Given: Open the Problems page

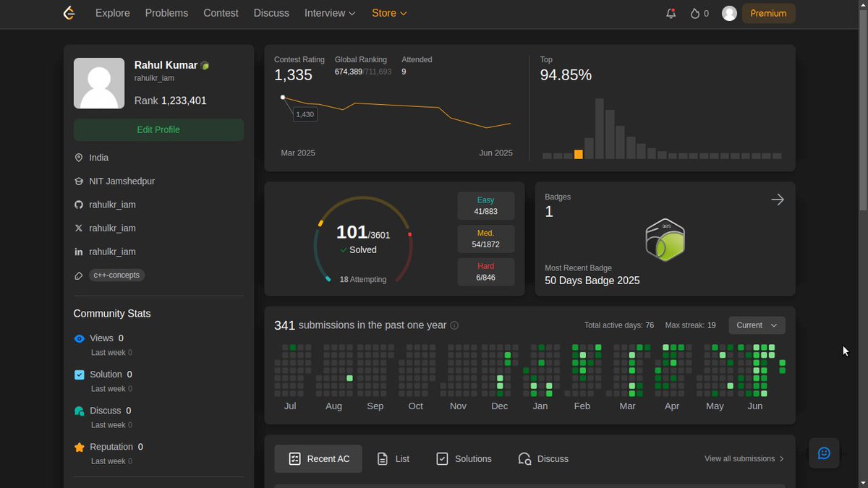Looking at the screenshot, I should [166, 13].
